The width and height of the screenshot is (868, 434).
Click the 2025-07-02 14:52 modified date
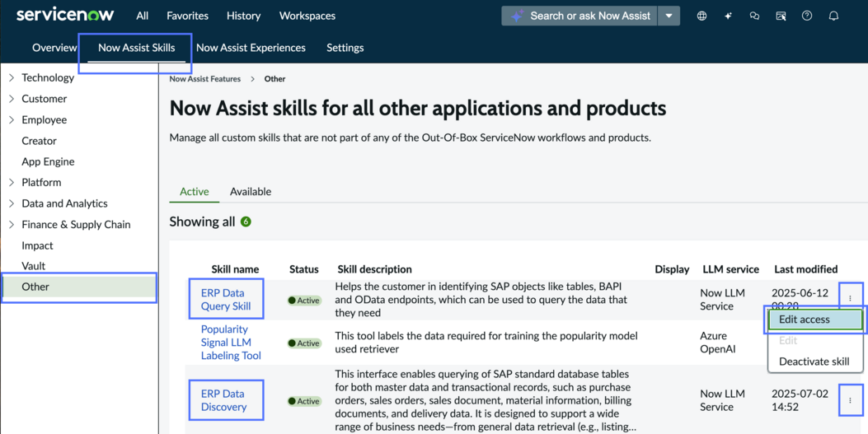[x=800, y=400]
